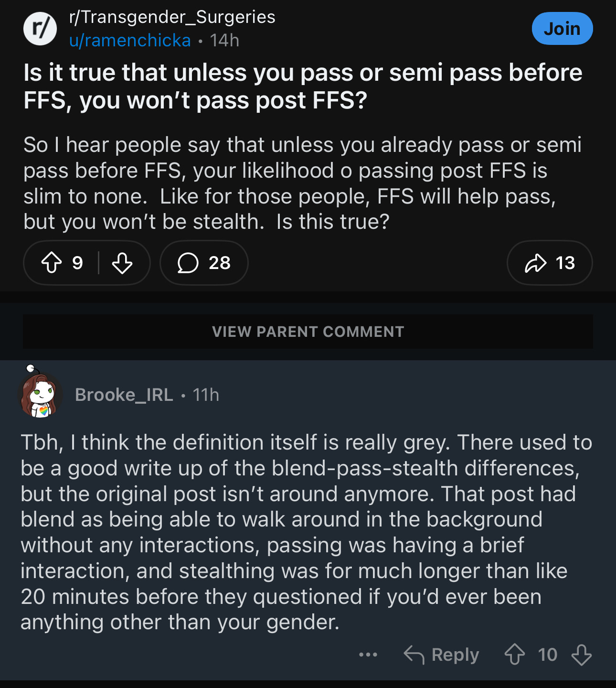Join the Transgender_Surgeries subreddit
The height and width of the screenshot is (688, 616).
(x=562, y=29)
